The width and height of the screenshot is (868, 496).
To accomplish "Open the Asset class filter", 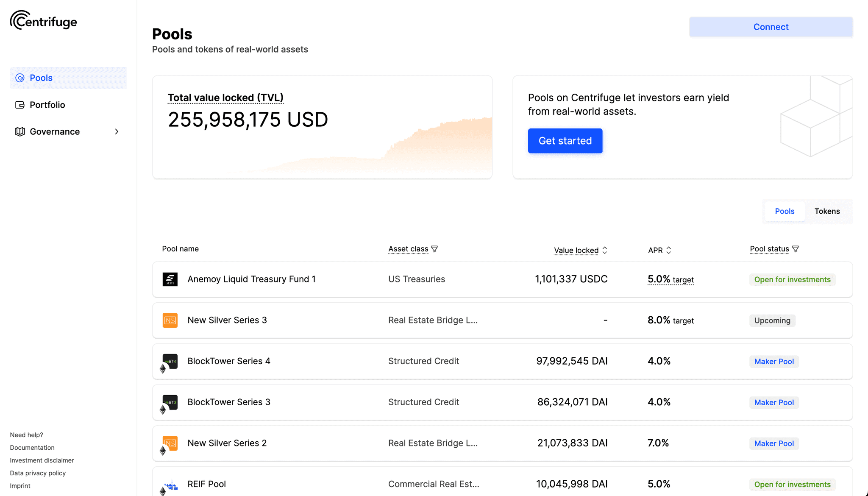I will [x=434, y=249].
